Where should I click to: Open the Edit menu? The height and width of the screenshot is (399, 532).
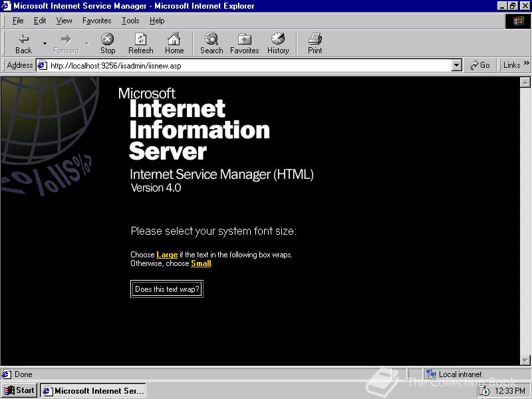40,21
